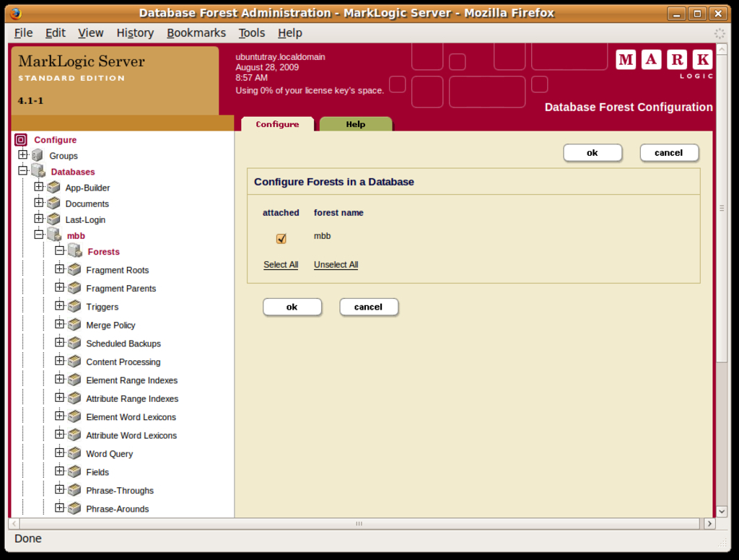The width and height of the screenshot is (739, 560).
Task: Click the Configure root icon in tree
Action: click(21, 139)
